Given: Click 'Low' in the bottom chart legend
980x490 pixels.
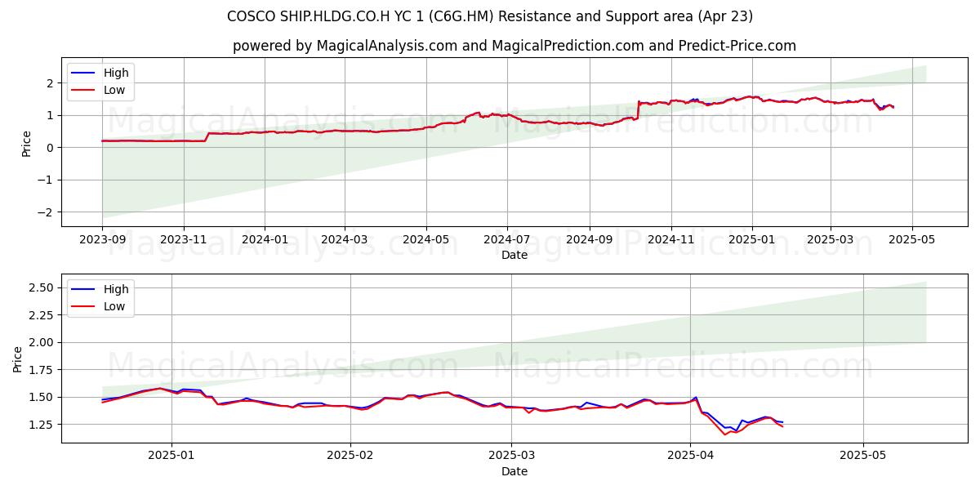Looking at the screenshot, I should coord(114,307).
